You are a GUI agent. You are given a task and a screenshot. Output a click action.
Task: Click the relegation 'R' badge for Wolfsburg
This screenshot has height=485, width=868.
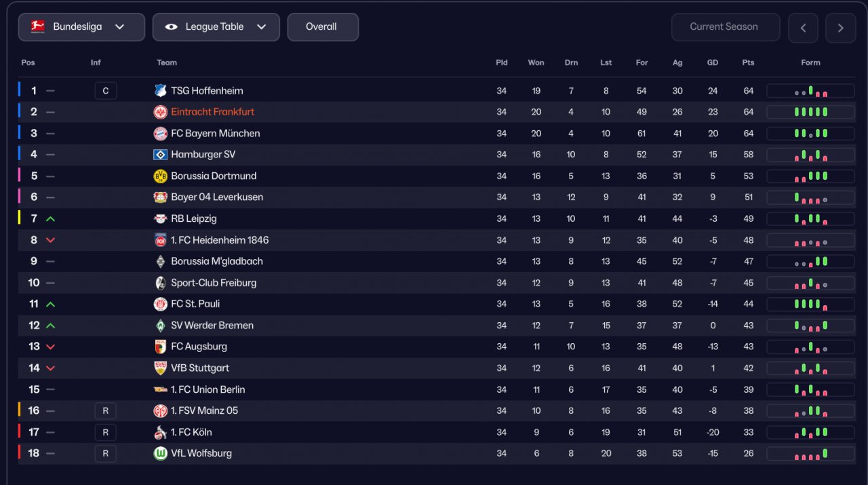pos(106,454)
